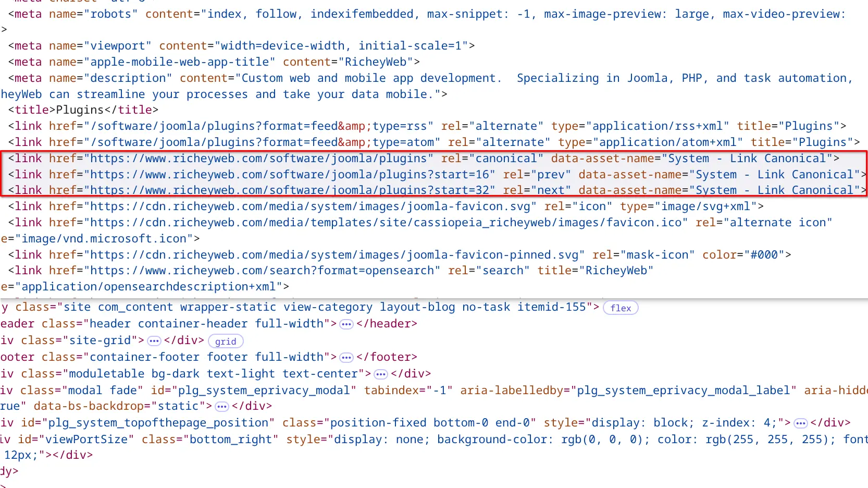Toggle the grid badge on the site-grid div
This screenshot has height=488, width=868.
tap(225, 341)
